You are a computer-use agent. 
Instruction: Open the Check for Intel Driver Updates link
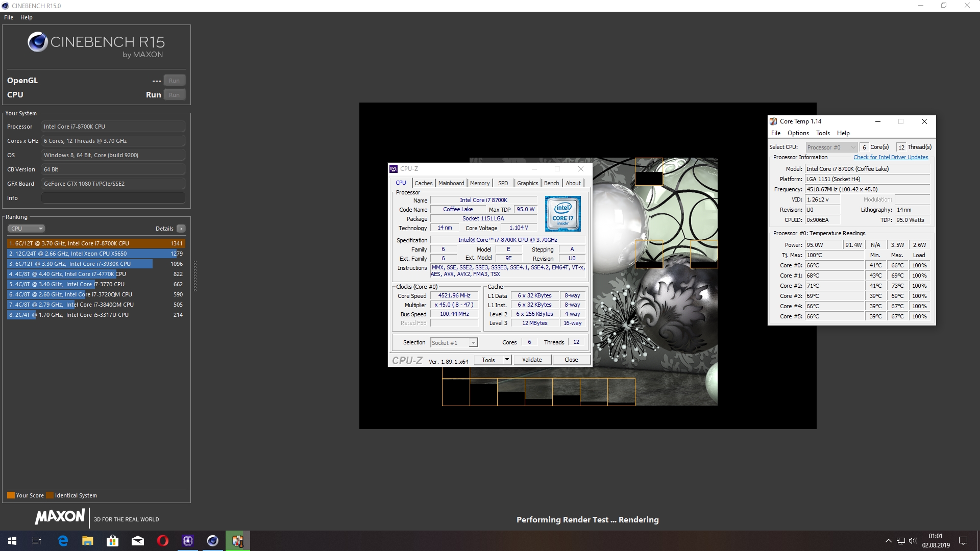pos(891,157)
